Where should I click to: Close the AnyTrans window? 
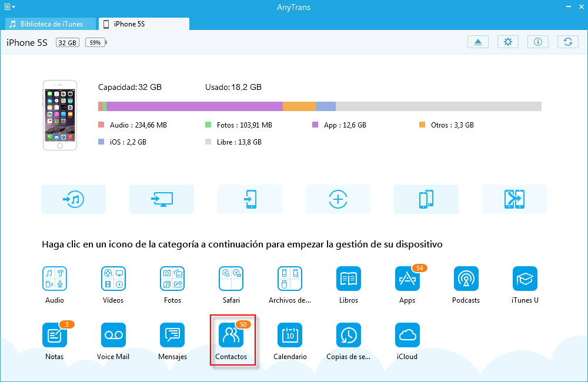581,6
